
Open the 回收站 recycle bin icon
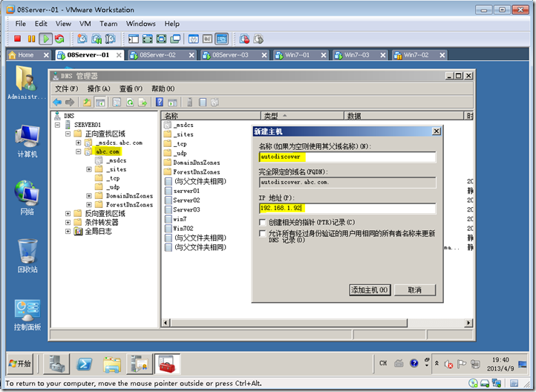point(27,255)
